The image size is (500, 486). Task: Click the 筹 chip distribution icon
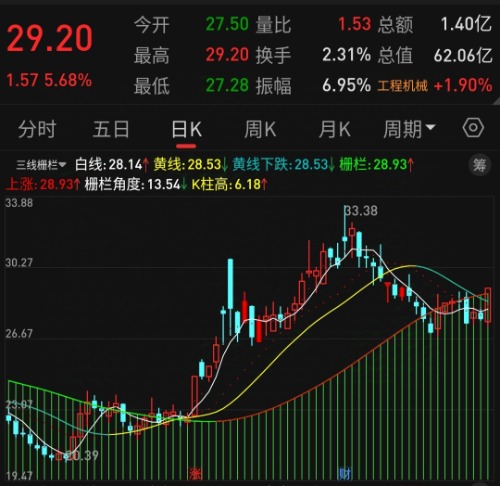pos(480,165)
